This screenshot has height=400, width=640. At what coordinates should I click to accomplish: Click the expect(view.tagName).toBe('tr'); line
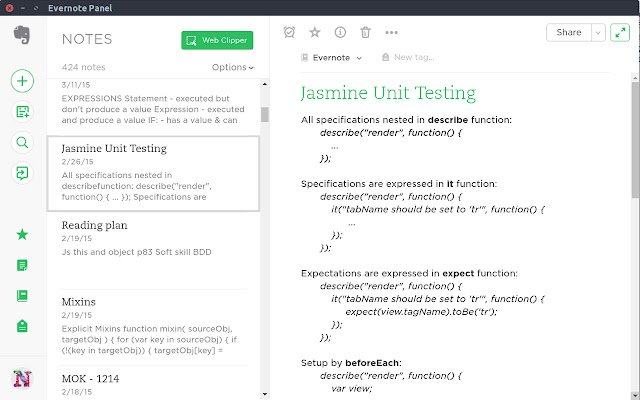421,312
